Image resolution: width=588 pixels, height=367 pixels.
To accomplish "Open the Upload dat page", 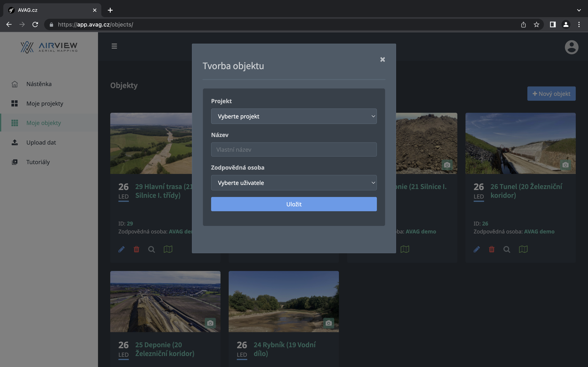I will pos(41,143).
